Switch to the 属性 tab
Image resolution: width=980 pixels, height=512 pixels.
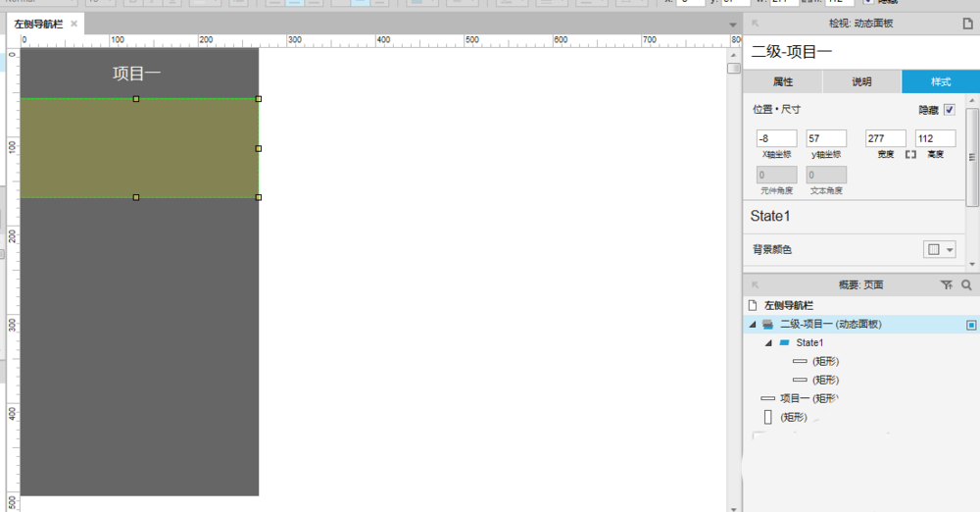coord(782,81)
